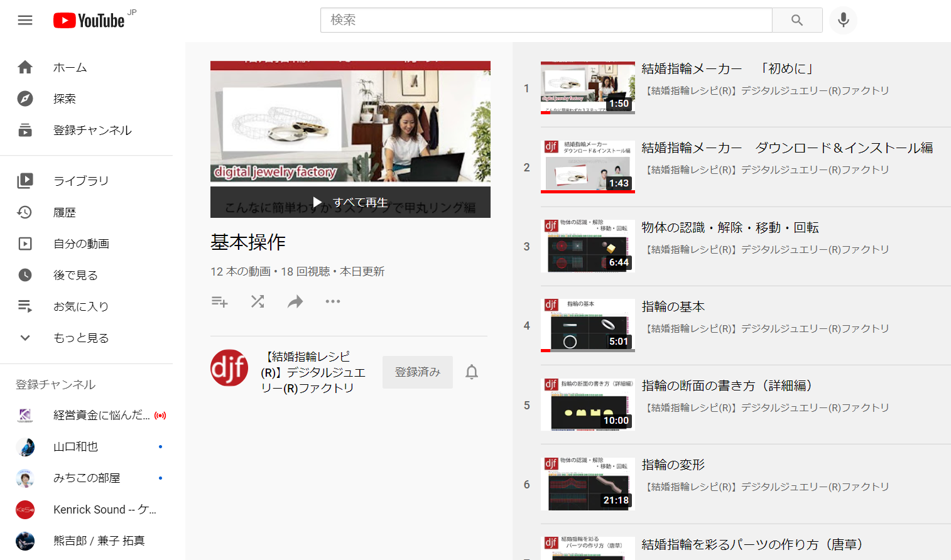Click the 履歴 history clock icon
Viewport: 951px width, 560px height.
coord(25,212)
